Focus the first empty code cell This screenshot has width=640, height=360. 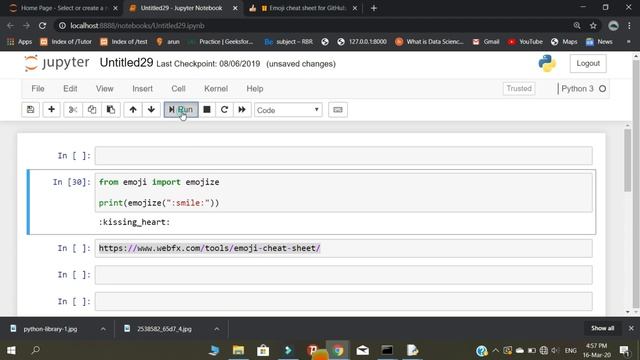pos(343,156)
